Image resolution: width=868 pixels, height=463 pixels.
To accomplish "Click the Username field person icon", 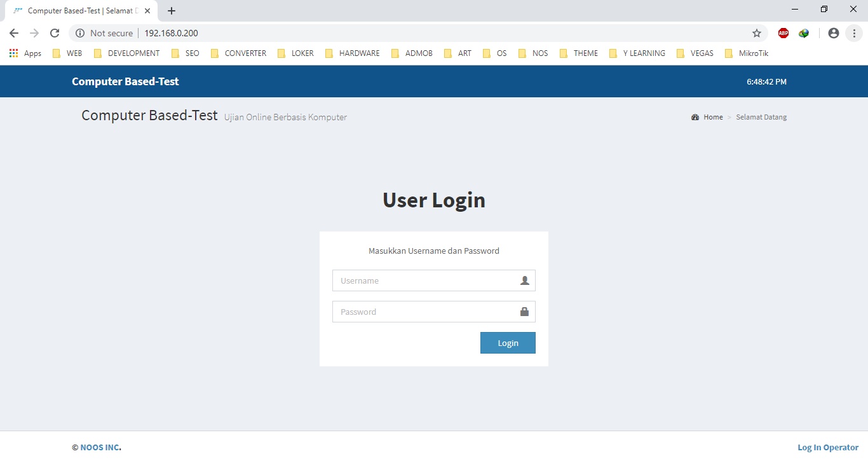I will coord(524,280).
